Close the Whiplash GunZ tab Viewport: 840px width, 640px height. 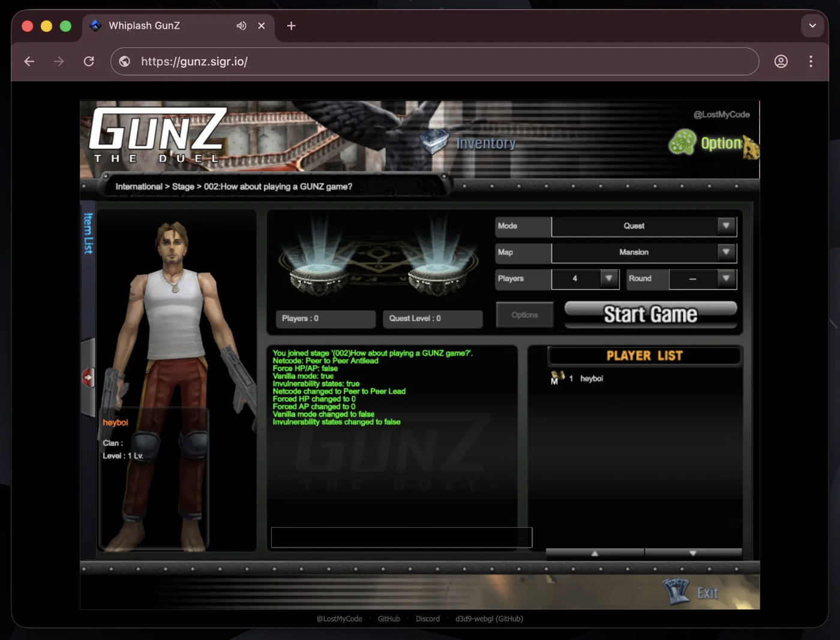pos(261,26)
